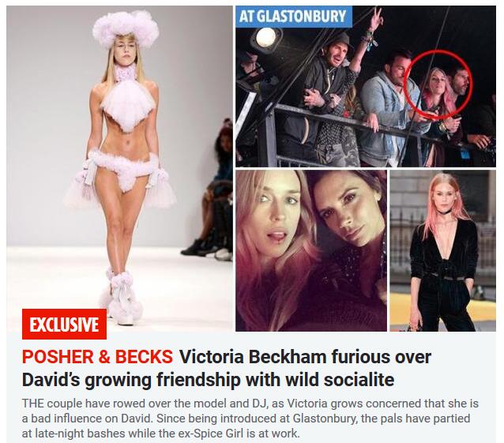The height and width of the screenshot is (443, 504).
Task: Click the red EXCLUSIVE badge
Action: 64,324
